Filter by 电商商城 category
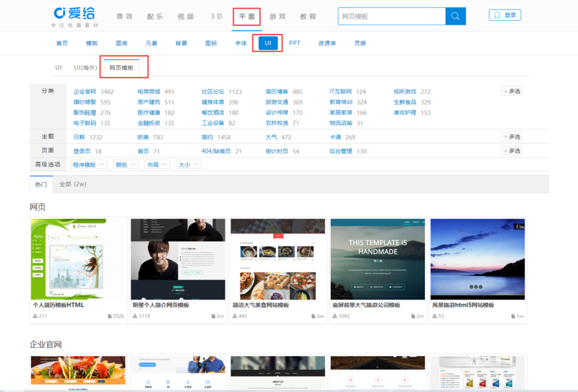The image size is (578, 392). (149, 92)
